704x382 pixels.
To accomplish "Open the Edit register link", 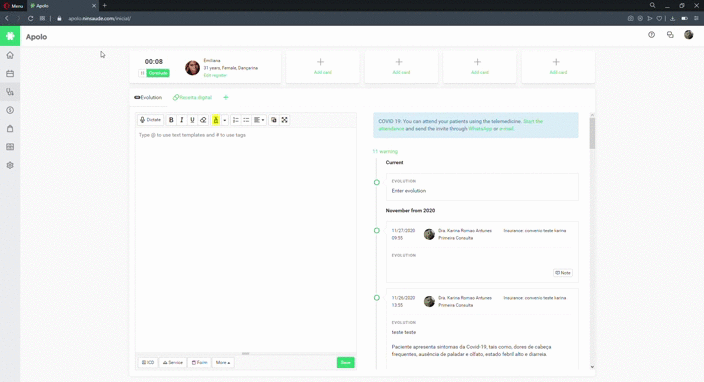I will pyautogui.click(x=215, y=75).
